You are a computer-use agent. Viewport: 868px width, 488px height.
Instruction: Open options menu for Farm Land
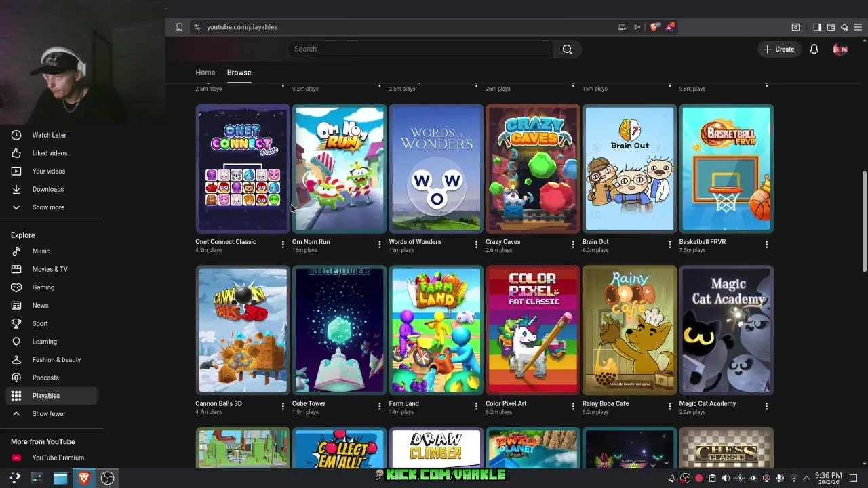[x=476, y=406]
